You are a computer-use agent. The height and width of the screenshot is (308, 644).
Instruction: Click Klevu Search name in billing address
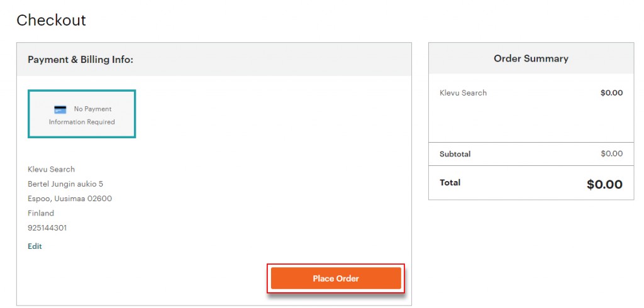pyautogui.click(x=51, y=169)
